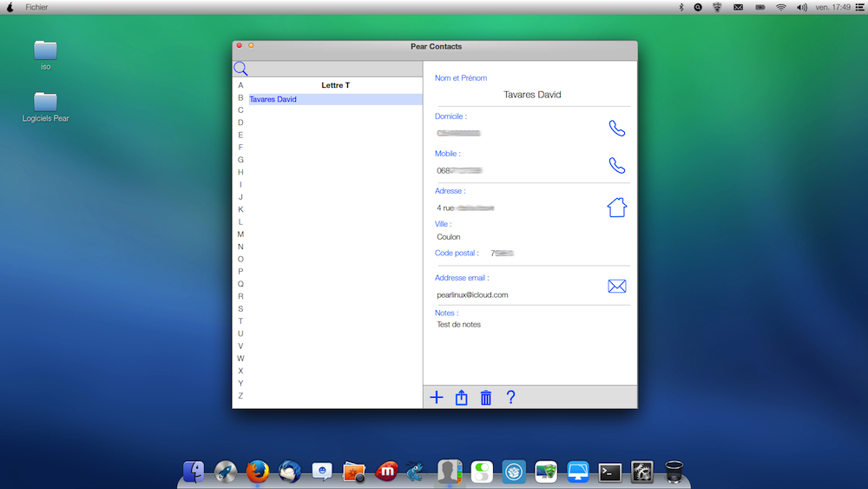Click the Bluetooth menu bar icon

coord(681,7)
